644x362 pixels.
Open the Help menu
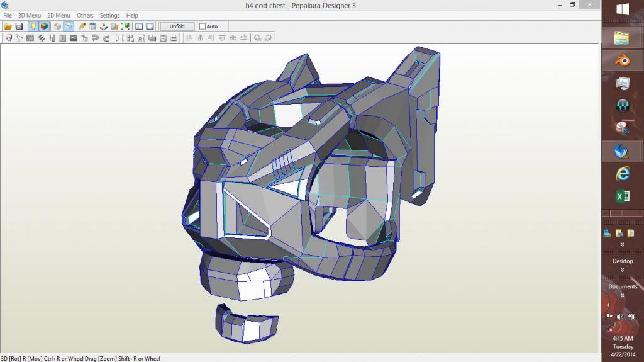[132, 15]
